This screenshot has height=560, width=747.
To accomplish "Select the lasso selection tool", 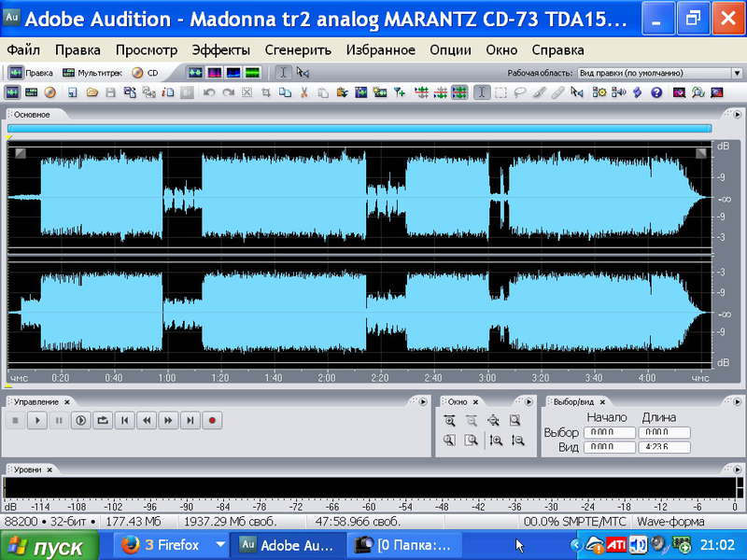I will [520, 92].
